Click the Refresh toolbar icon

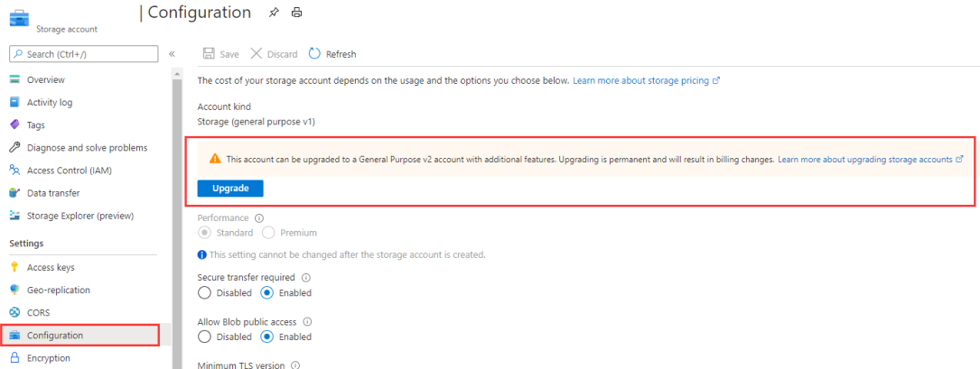[x=315, y=54]
